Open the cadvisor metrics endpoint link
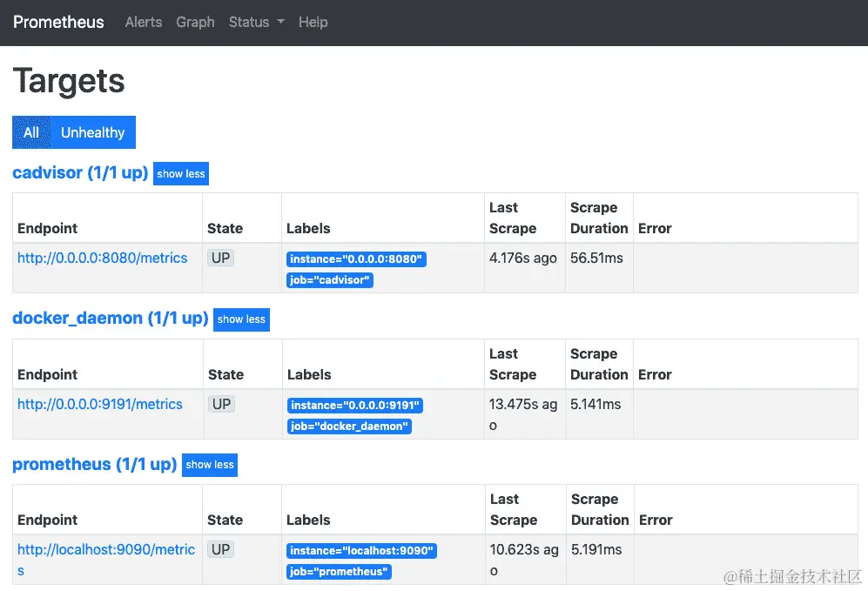Screen dimensions: 868x591 (x=106, y=258)
